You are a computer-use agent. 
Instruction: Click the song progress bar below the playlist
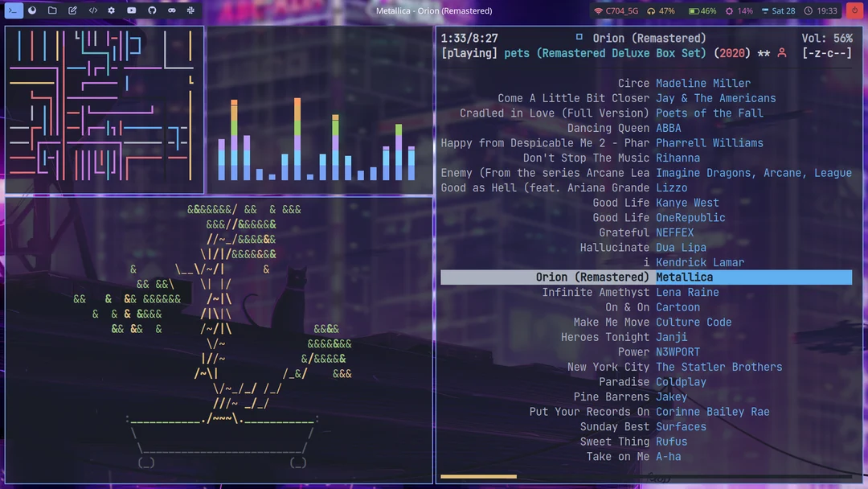pyautogui.click(x=478, y=476)
